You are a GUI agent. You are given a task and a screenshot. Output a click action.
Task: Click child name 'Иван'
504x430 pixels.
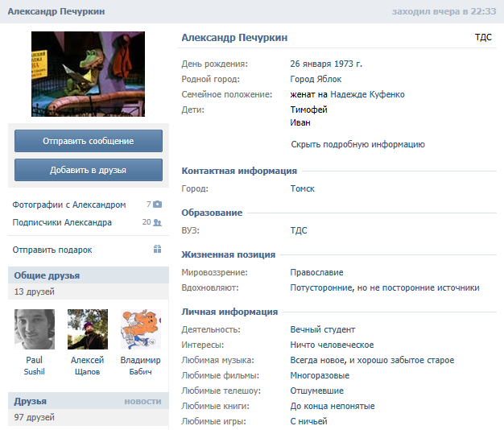click(x=300, y=122)
